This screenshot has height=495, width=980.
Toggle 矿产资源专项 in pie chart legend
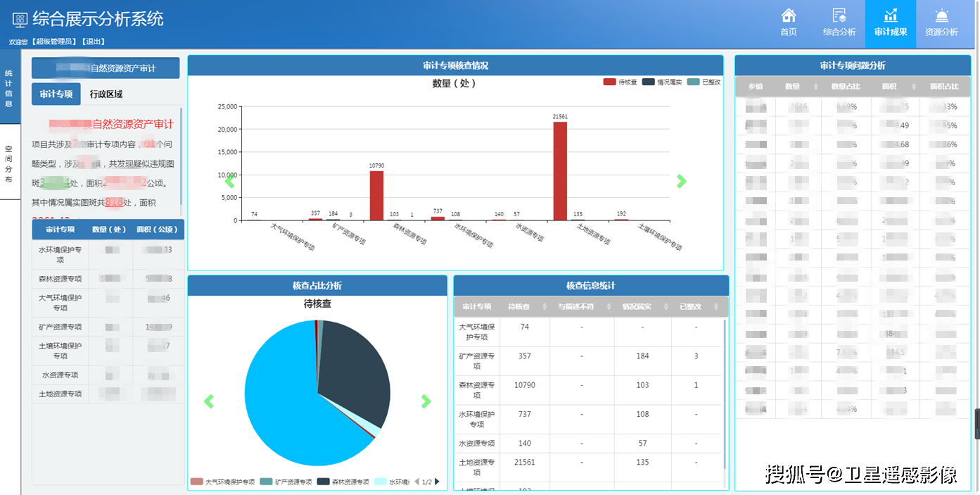[286, 482]
